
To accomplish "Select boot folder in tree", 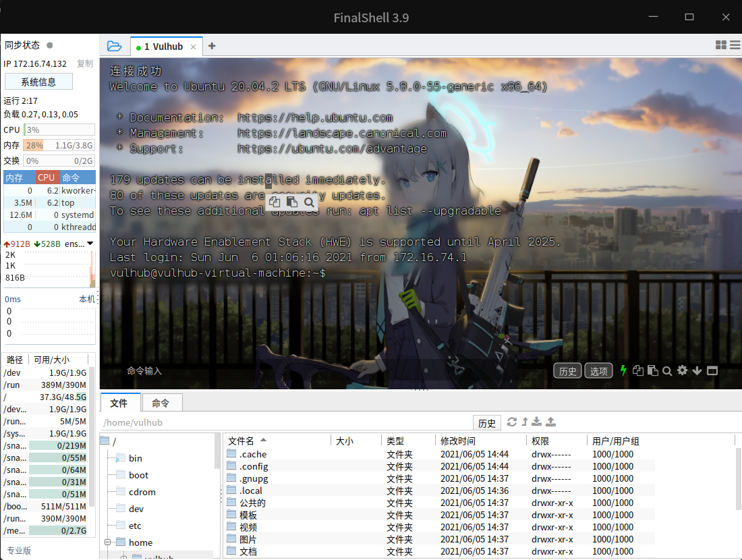I will 138,475.
